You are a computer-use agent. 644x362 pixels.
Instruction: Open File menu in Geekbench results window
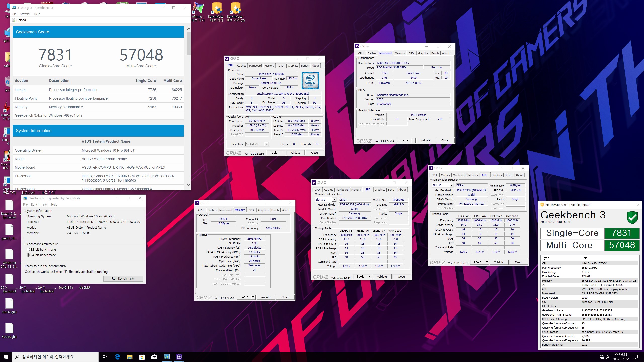(x=14, y=14)
